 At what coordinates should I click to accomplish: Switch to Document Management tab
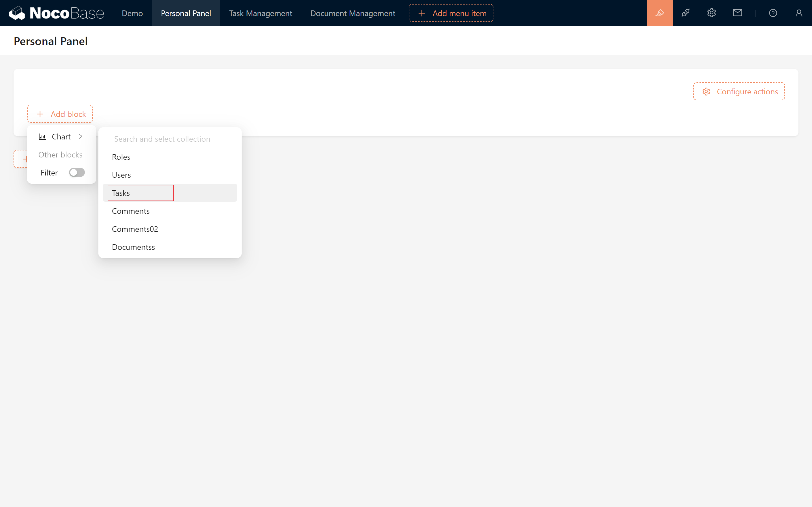click(x=353, y=13)
